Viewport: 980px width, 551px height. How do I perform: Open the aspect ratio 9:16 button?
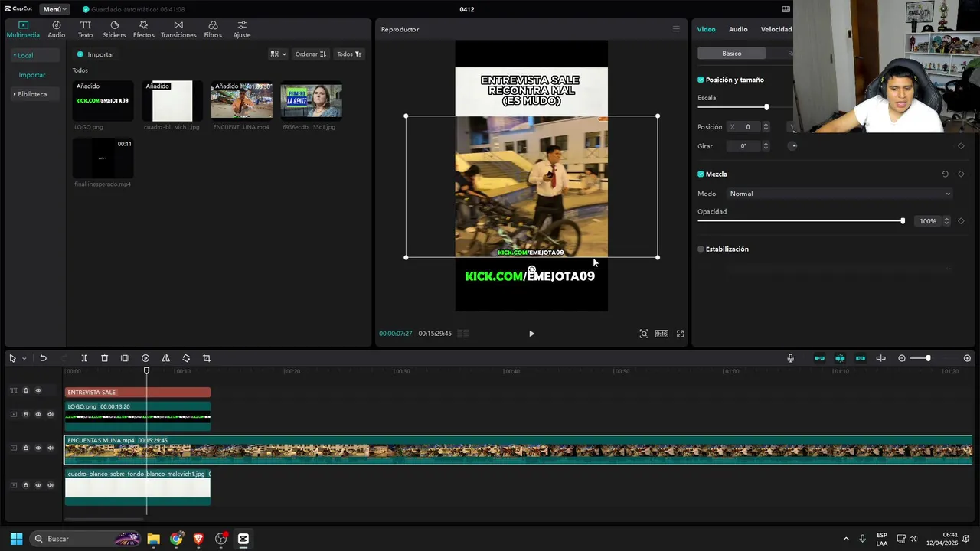[661, 334]
